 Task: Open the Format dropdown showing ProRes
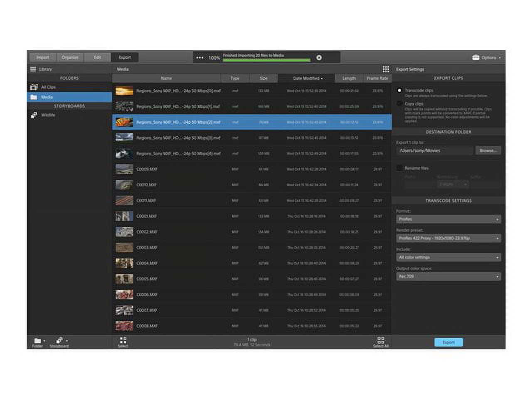448,219
